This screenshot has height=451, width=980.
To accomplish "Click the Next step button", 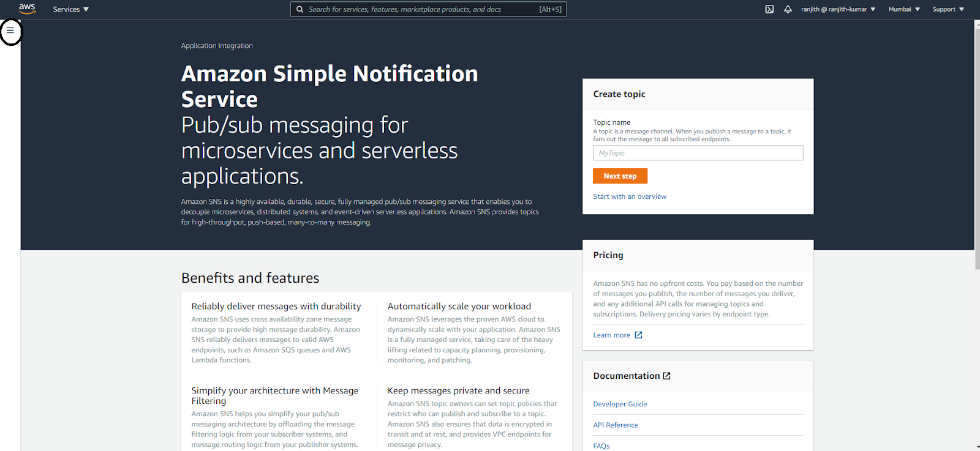I will tap(620, 176).
